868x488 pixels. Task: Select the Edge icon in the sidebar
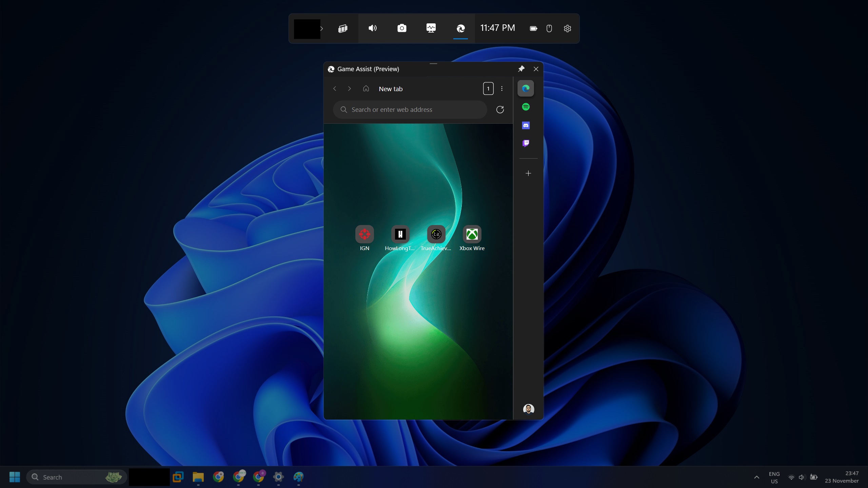click(x=526, y=88)
